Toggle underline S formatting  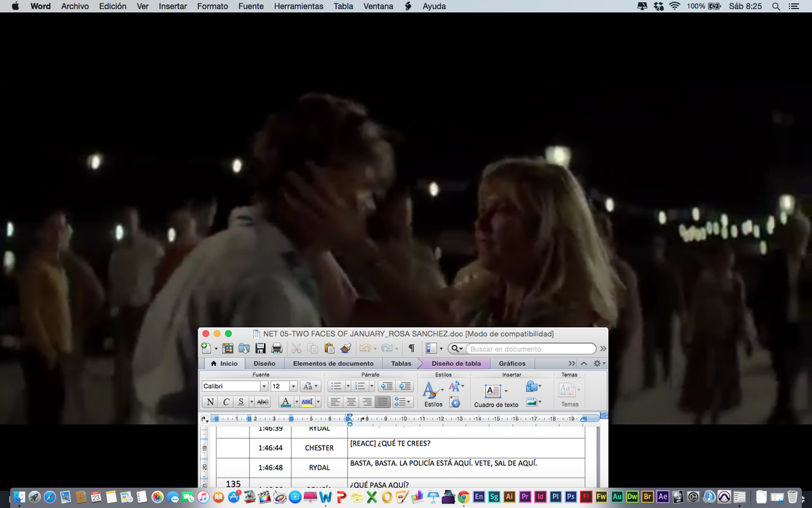[241, 402]
